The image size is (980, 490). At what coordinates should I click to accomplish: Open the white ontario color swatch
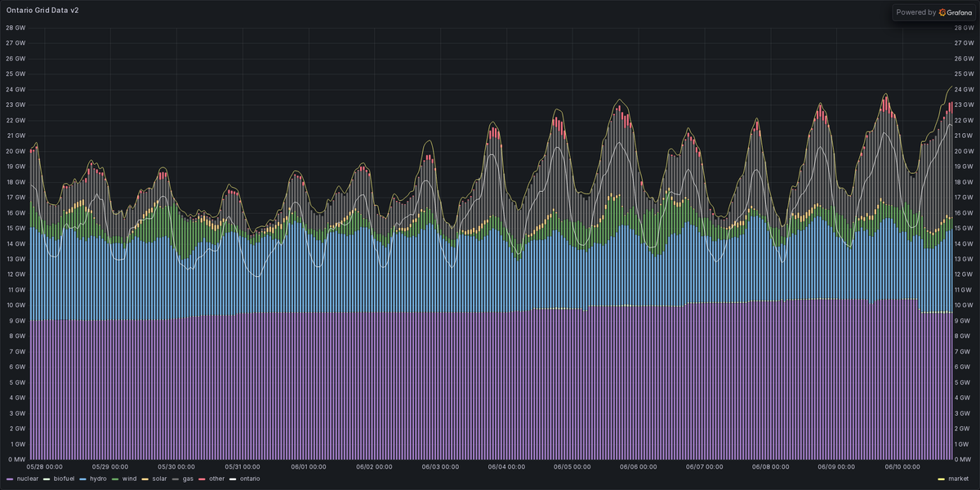click(x=234, y=479)
